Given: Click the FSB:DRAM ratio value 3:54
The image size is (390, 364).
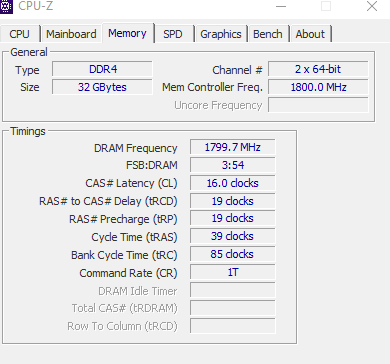Looking at the screenshot, I should coord(233,165).
